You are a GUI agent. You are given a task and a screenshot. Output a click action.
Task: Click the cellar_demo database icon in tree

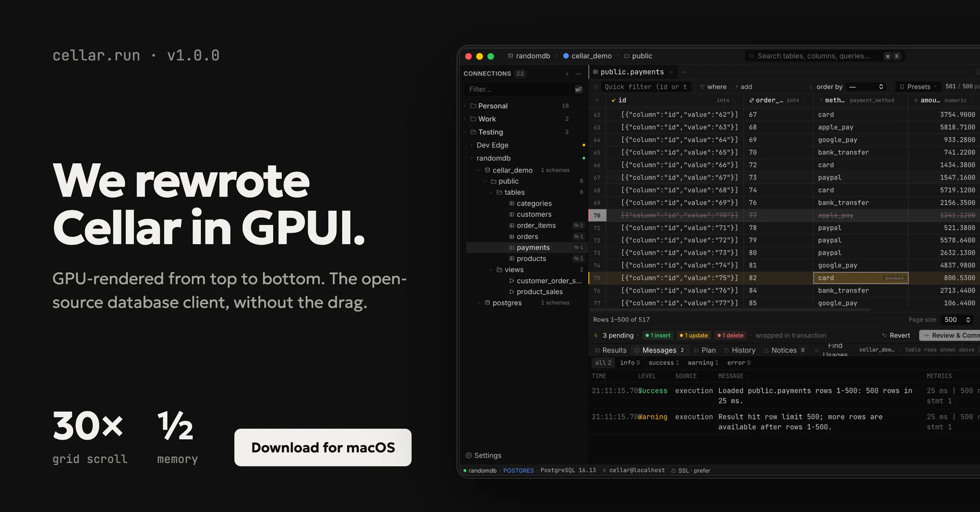[x=487, y=170]
